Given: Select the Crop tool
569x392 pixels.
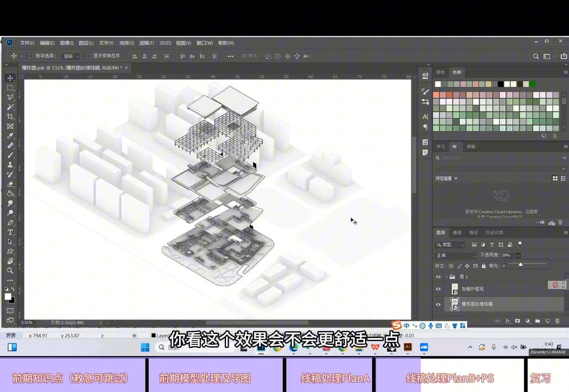Looking at the screenshot, I should pos(10,117).
